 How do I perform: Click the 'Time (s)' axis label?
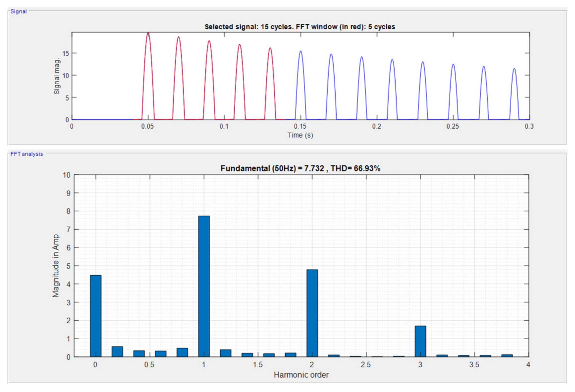pyautogui.click(x=300, y=135)
